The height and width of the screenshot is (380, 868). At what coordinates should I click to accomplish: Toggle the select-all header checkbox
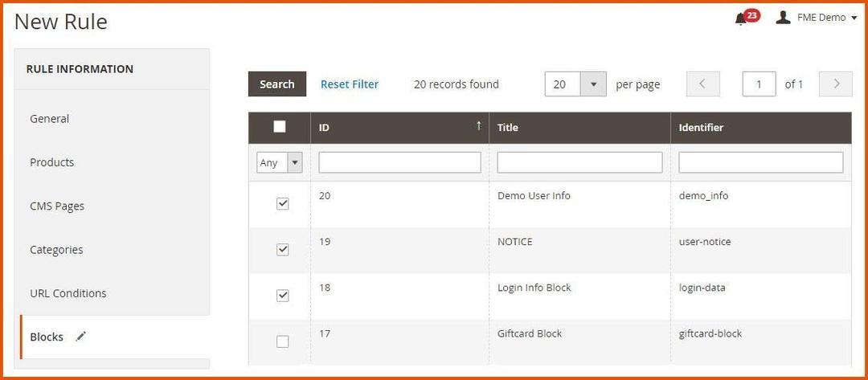[280, 127]
